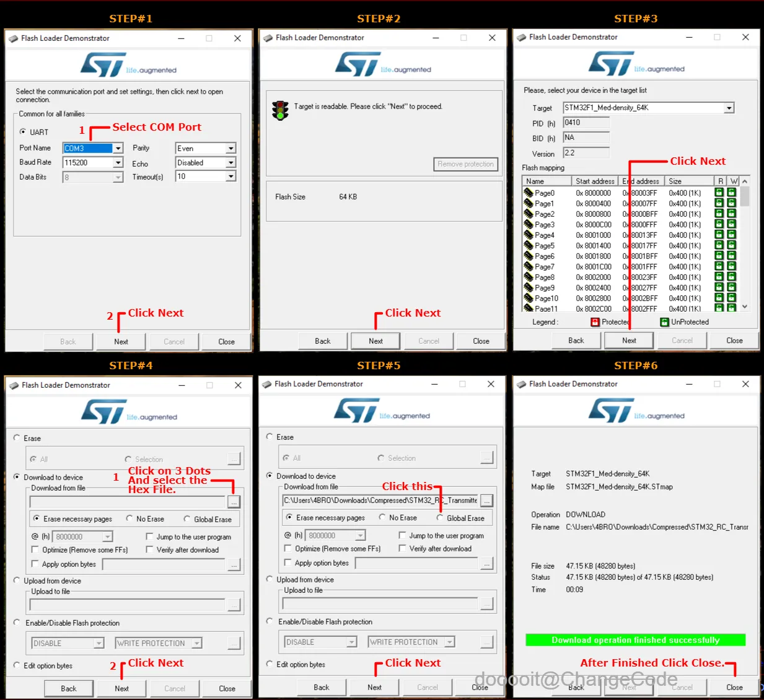The image size is (764, 700).
Task: Click the write (W) lock icon for Page2
Action: [732, 214]
